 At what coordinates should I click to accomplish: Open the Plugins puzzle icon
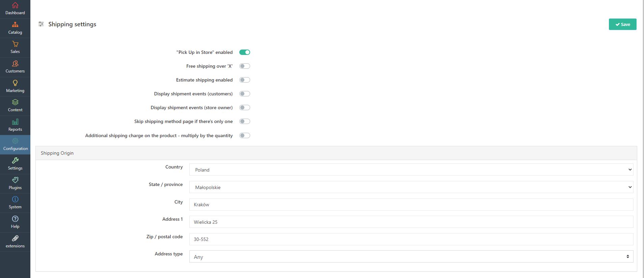pyautogui.click(x=15, y=180)
